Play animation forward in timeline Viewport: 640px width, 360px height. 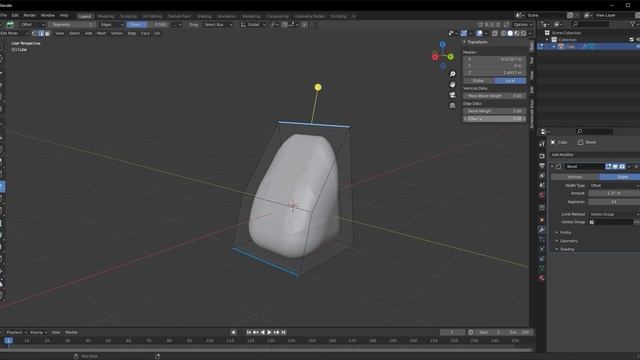[269, 332]
